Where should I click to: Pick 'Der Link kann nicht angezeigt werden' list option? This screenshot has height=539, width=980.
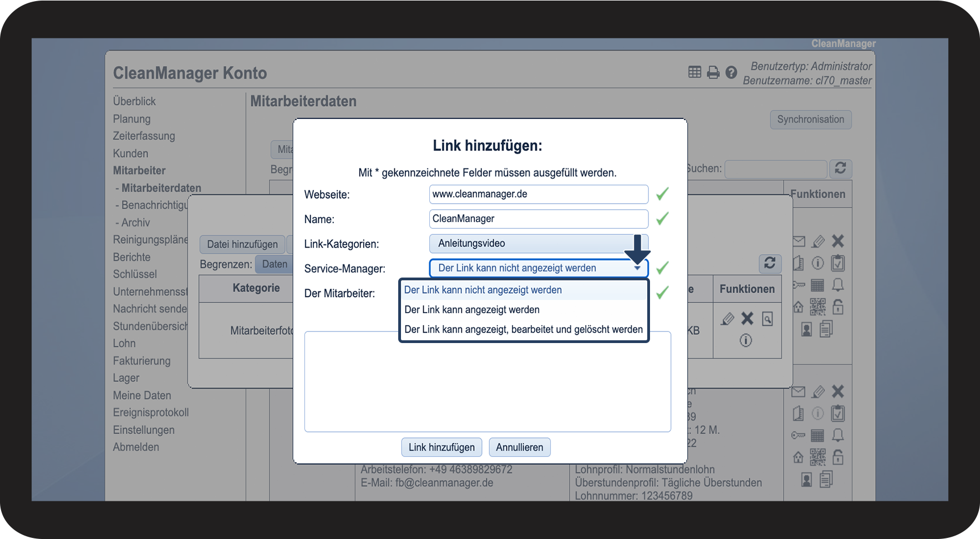483,290
